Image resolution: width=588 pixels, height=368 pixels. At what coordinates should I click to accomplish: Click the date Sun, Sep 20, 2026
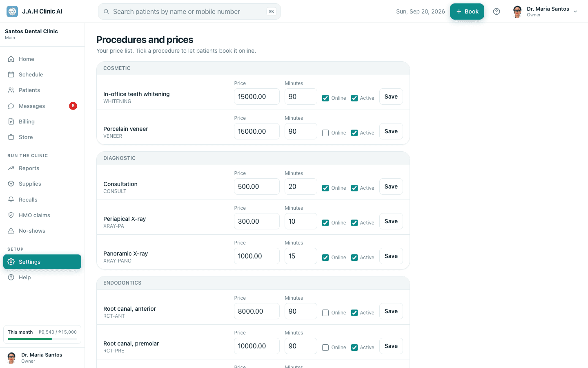point(421,11)
